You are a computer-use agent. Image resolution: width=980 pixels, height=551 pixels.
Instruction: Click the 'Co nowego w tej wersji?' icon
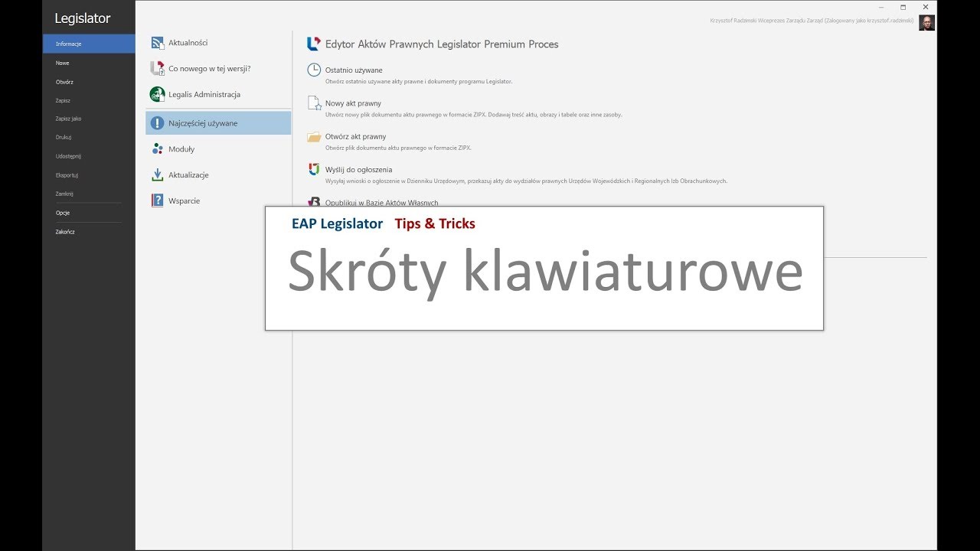[157, 68]
